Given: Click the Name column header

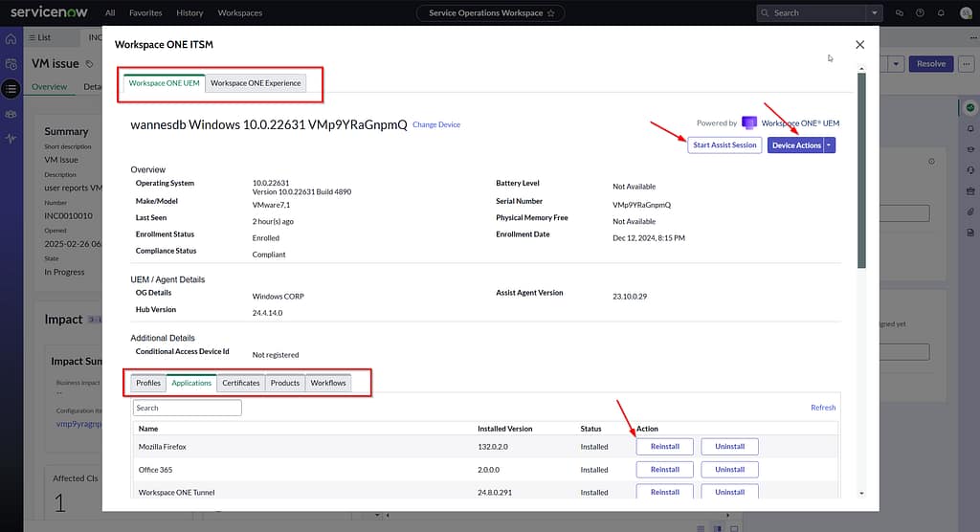Looking at the screenshot, I should (148, 429).
